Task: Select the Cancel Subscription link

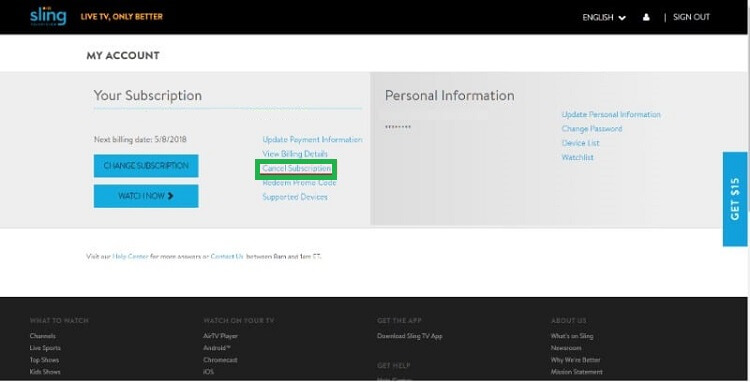Action: 297,168
